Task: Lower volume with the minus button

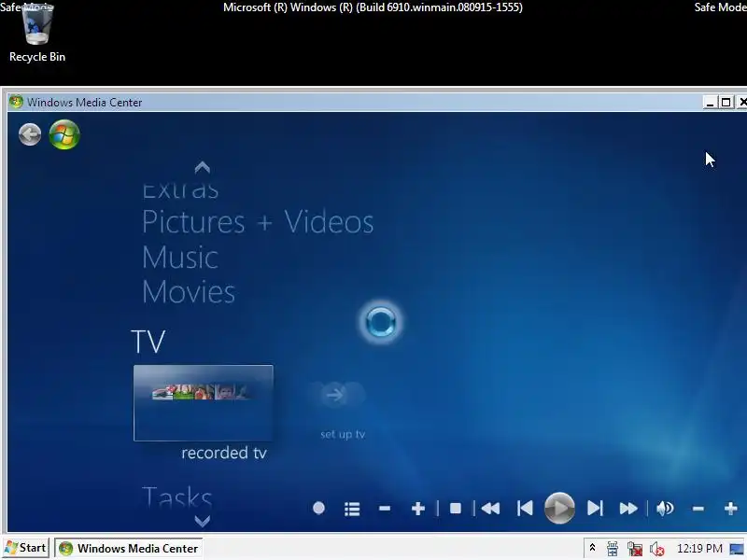Action: click(698, 509)
